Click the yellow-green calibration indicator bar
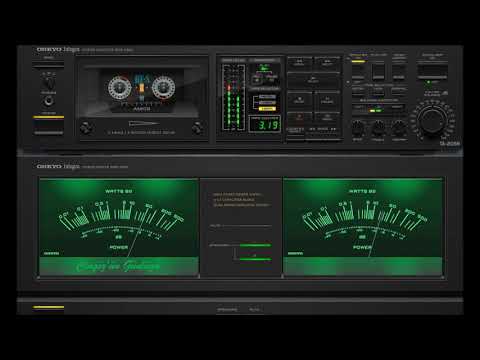Image resolution: width=480 pixels, height=360 pixels. click(376, 110)
